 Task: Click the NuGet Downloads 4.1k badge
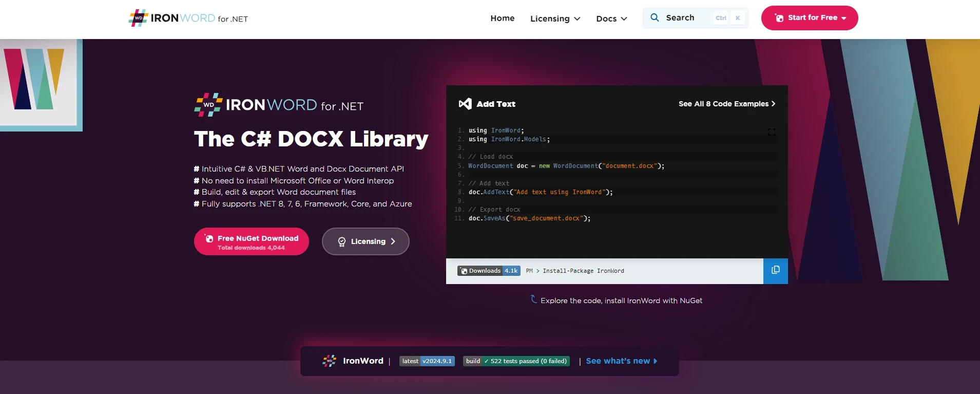coord(489,271)
